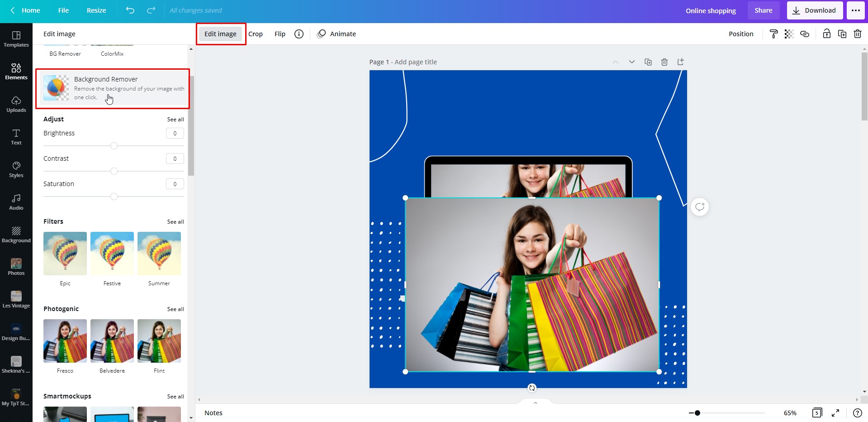Click the Download button

[x=815, y=10]
